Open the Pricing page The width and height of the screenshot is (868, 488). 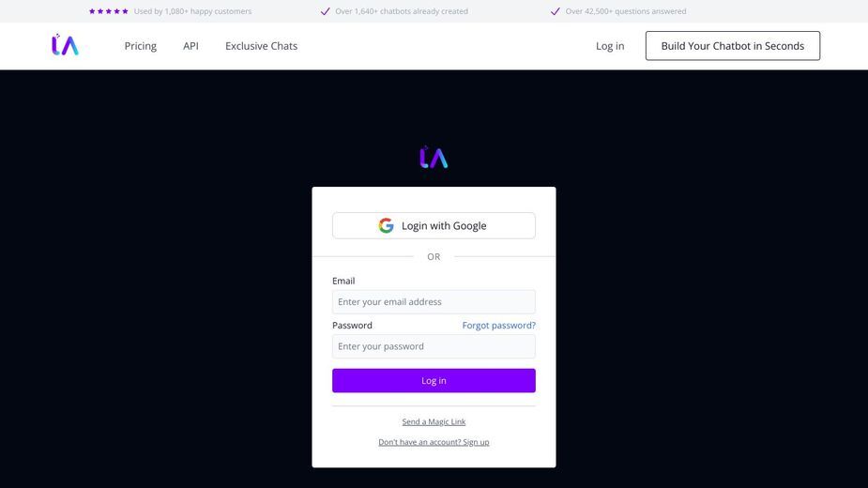141,46
